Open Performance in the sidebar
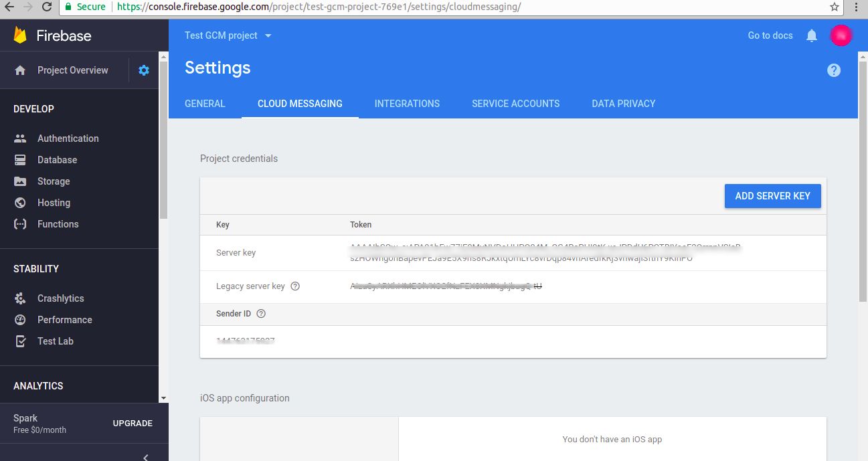Viewport: 868px width, 461px height. click(x=65, y=320)
